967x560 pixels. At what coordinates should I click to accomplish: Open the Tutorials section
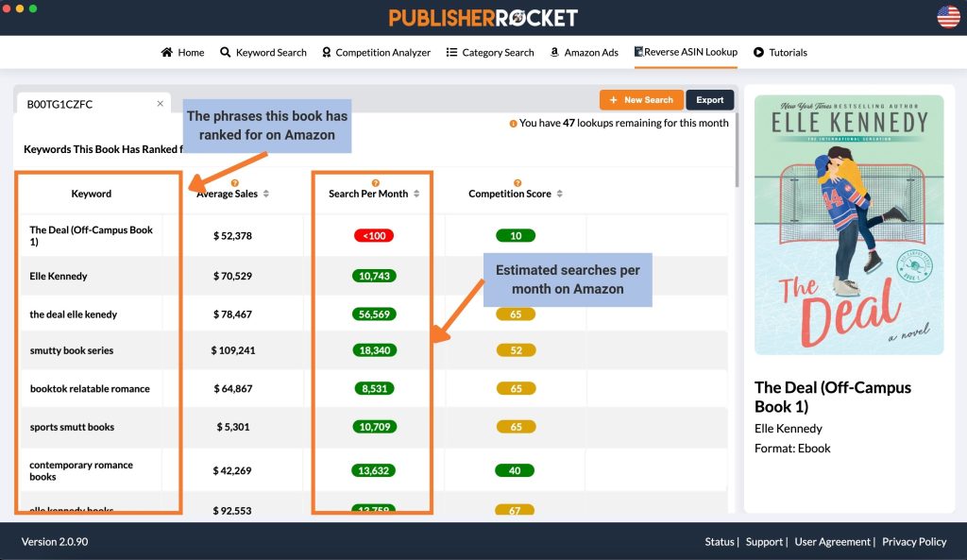[x=780, y=53]
